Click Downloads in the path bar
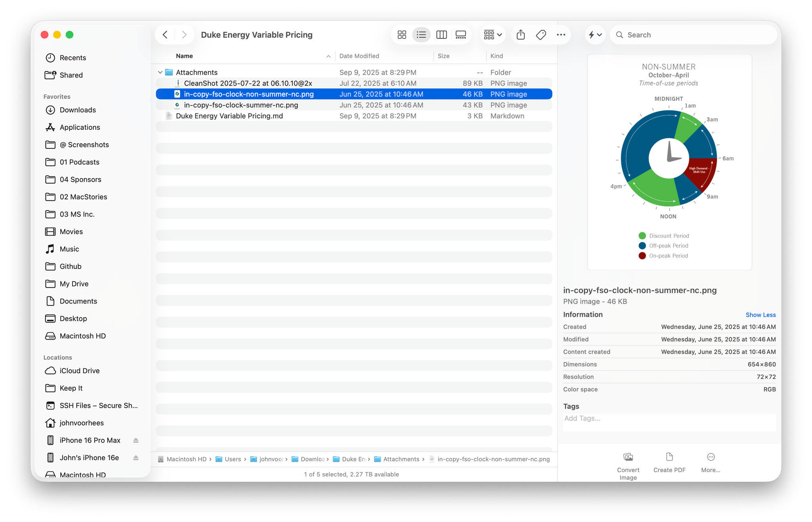The width and height of the screenshot is (812, 522). (x=308, y=459)
